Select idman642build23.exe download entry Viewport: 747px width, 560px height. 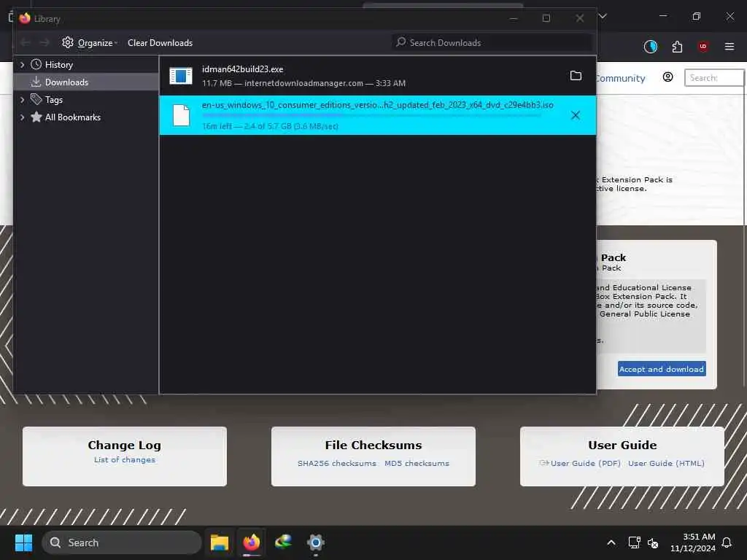[377, 76]
